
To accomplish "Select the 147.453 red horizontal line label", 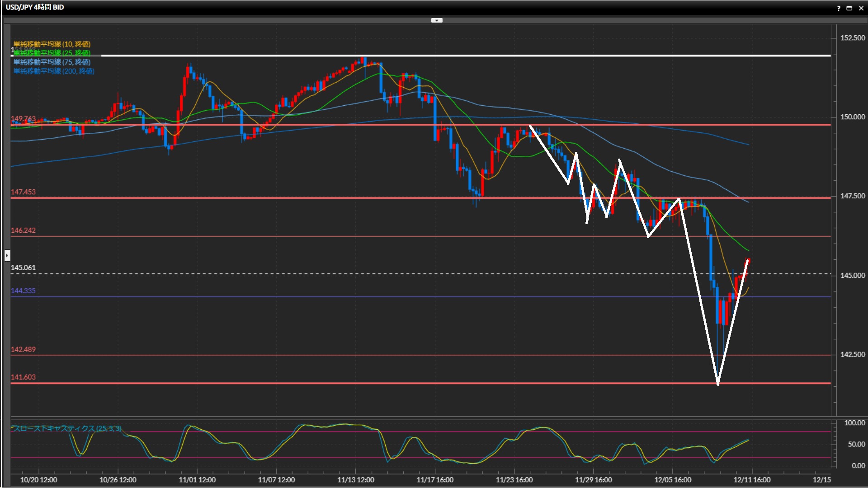I will click(x=23, y=192).
